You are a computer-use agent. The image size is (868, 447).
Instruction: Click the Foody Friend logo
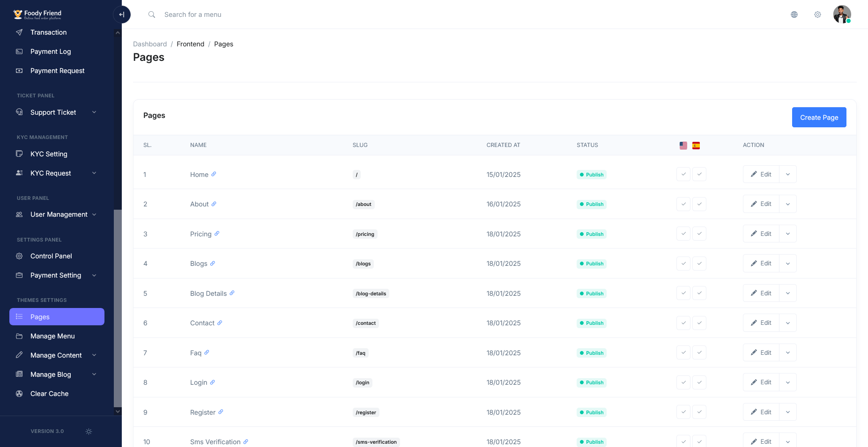click(x=37, y=15)
